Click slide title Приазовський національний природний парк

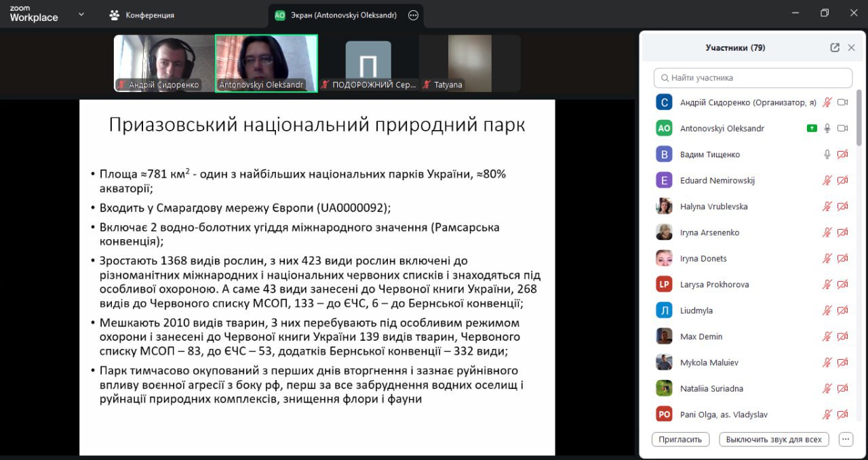click(317, 125)
